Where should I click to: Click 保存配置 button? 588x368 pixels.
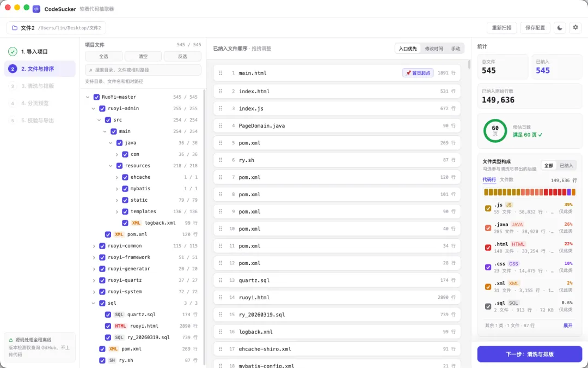click(535, 28)
